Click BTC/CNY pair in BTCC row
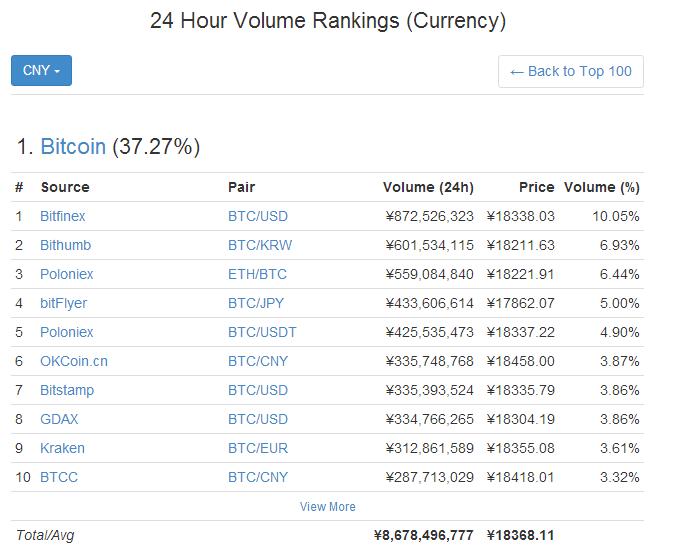This screenshot has height=548, width=681. (258, 477)
